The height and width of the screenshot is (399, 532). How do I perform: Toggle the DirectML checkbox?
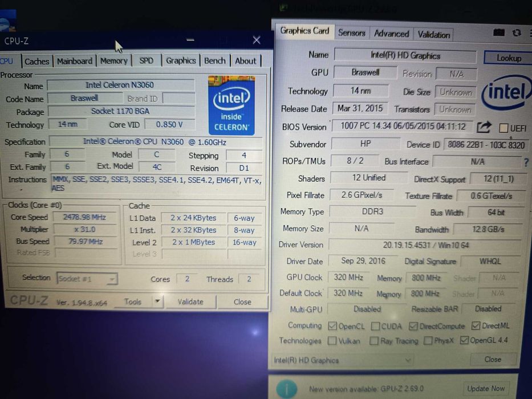point(476,325)
